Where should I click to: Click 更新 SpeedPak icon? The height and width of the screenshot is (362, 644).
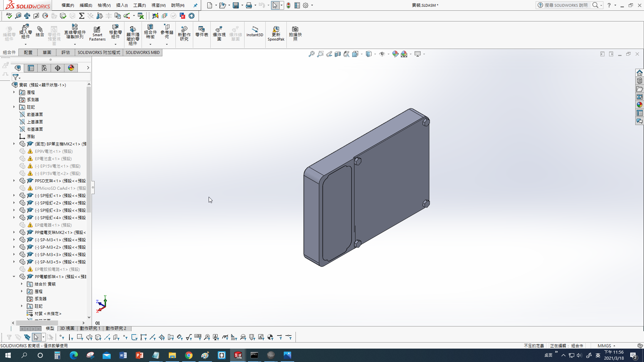pos(276,34)
